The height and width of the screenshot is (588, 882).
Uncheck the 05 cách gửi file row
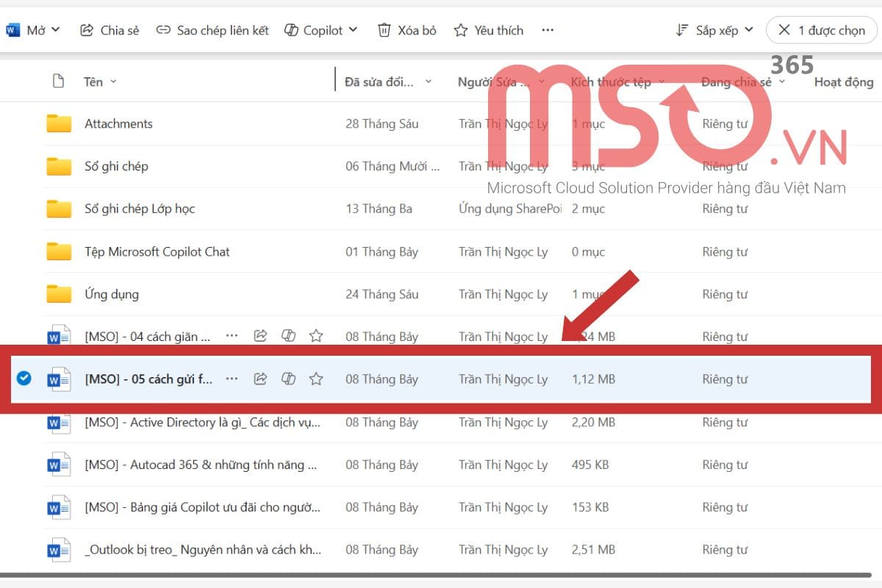coord(24,379)
